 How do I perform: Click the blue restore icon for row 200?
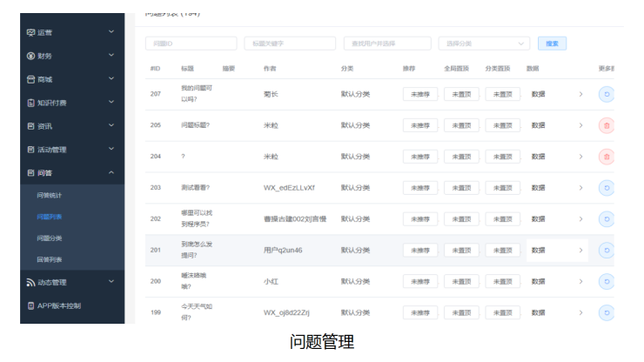607,281
